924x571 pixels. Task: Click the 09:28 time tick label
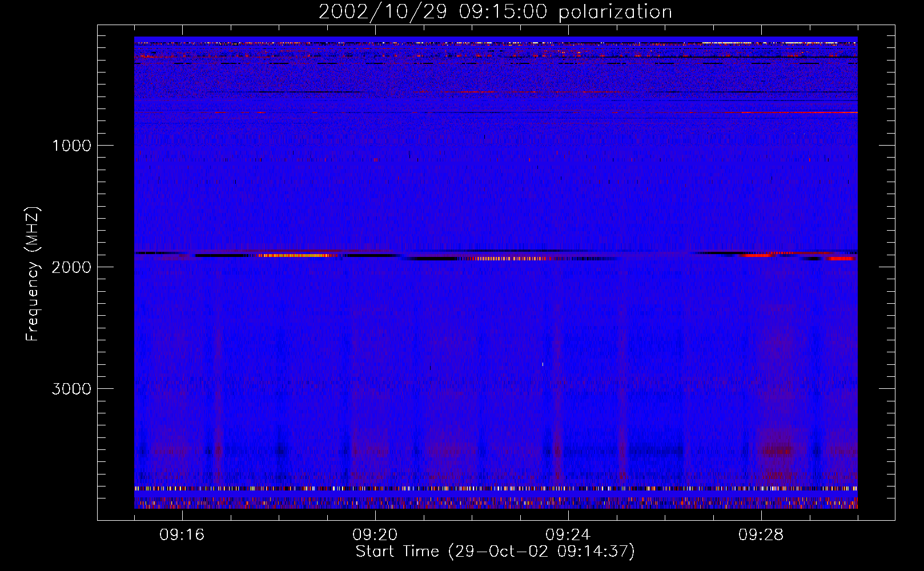click(x=761, y=535)
